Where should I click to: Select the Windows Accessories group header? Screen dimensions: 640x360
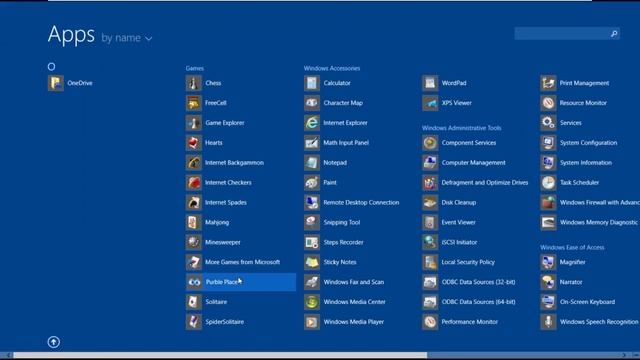[332, 69]
